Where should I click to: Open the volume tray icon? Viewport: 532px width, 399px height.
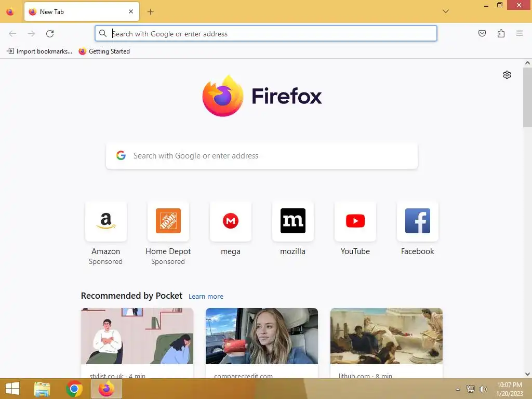tap(483, 389)
